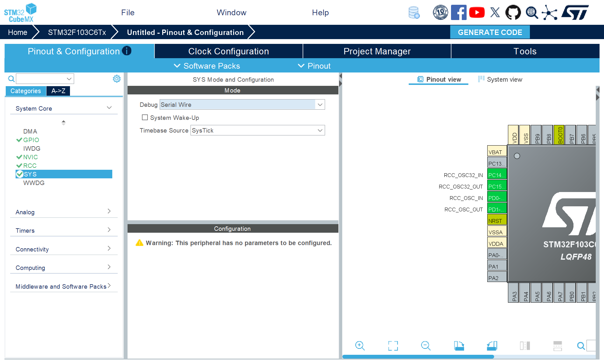This screenshot has width=604, height=364.
Task: Open the X (Twitter) link icon
Action: pyautogui.click(x=495, y=13)
